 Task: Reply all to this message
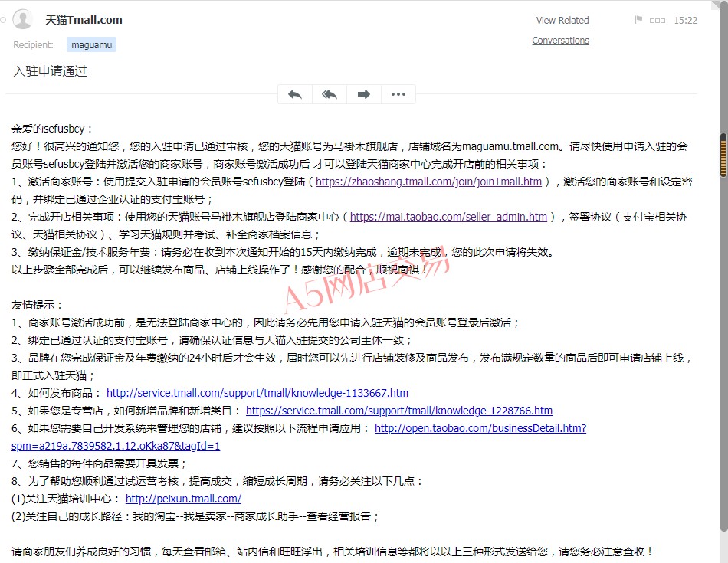pyautogui.click(x=330, y=94)
